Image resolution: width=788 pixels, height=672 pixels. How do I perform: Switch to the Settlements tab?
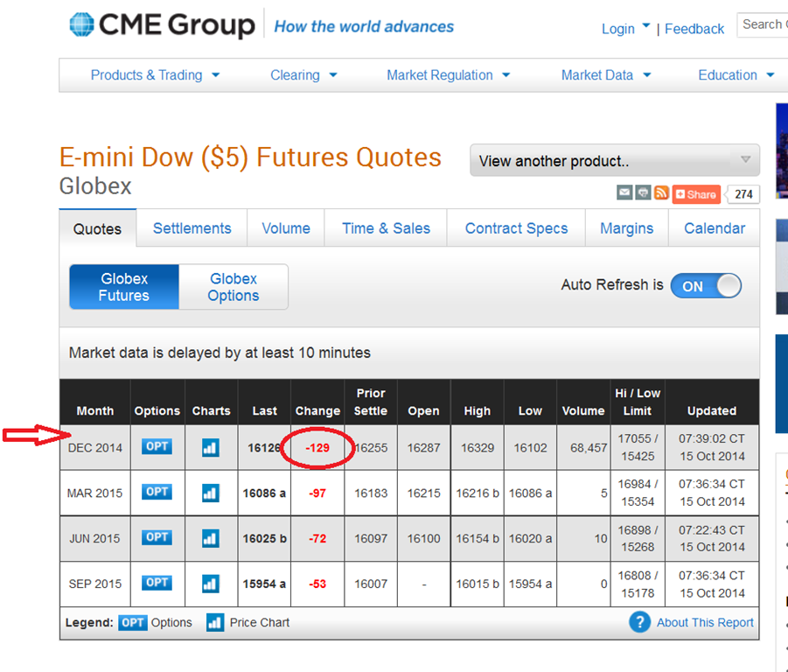192,228
